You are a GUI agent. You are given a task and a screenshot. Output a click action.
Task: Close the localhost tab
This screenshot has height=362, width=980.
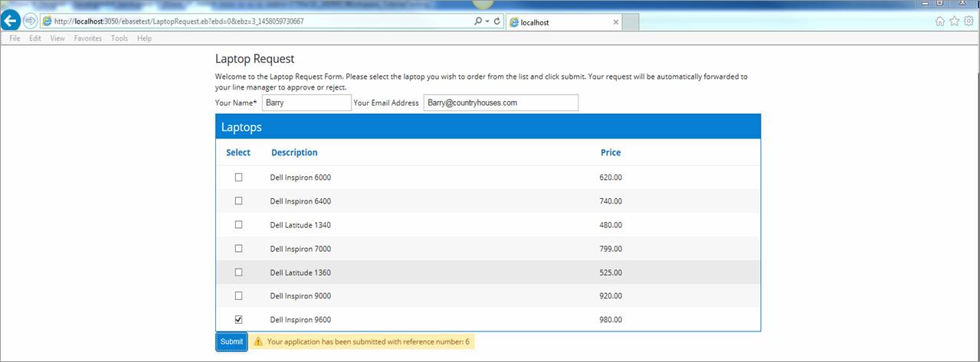615,22
